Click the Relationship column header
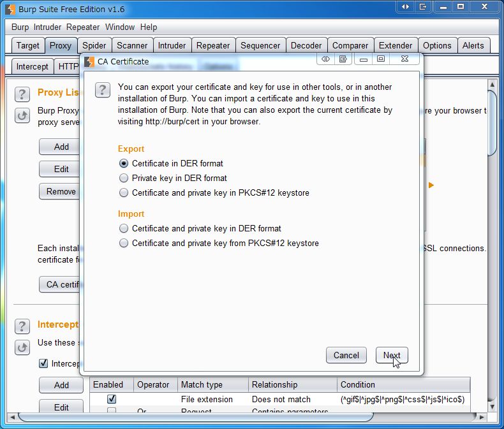 click(x=292, y=384)
